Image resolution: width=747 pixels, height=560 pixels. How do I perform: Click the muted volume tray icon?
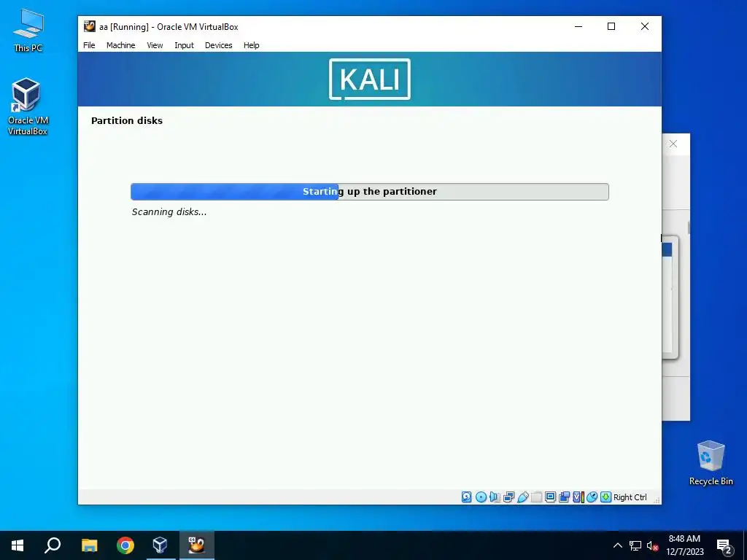click(x=653, y=545)
